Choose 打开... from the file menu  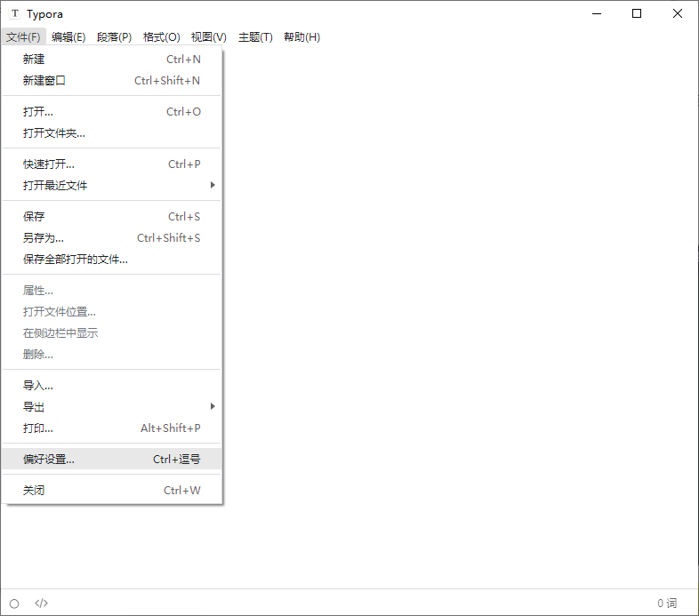(x=111, y=111)
